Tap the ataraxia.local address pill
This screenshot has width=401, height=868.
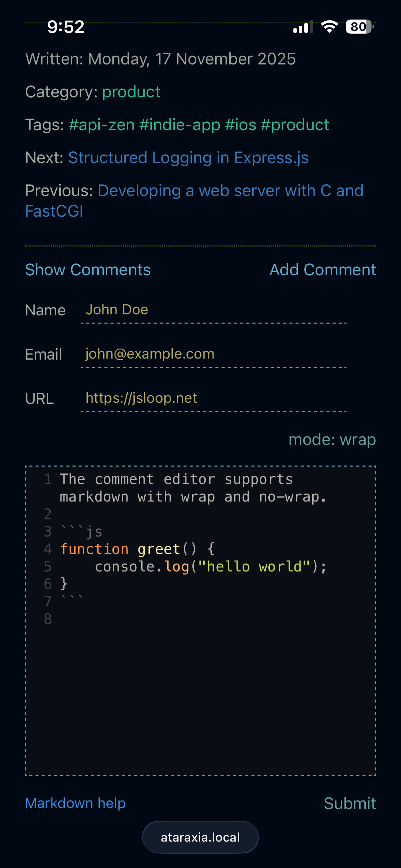[200, 837]
